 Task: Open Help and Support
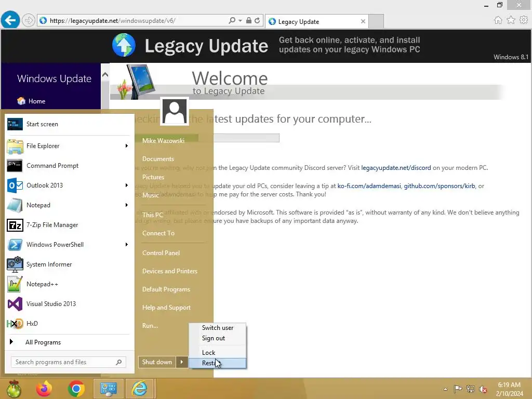pyautogui.click(x=167, y=308)
